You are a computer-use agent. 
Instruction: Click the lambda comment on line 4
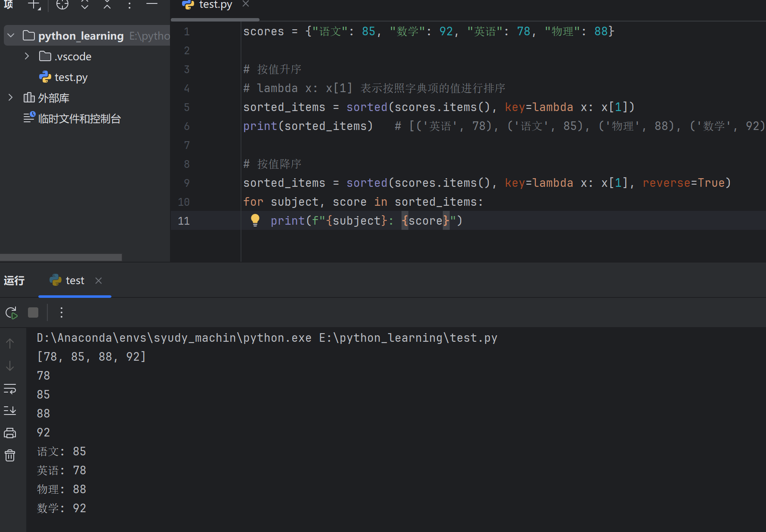click(x=374, y=88)
